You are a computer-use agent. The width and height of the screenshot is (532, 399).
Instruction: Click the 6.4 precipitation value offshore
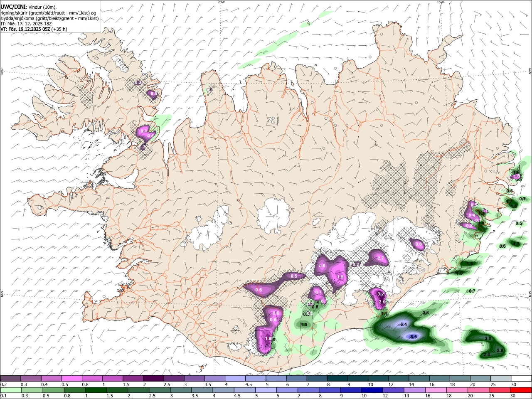[x=403, y=324]
